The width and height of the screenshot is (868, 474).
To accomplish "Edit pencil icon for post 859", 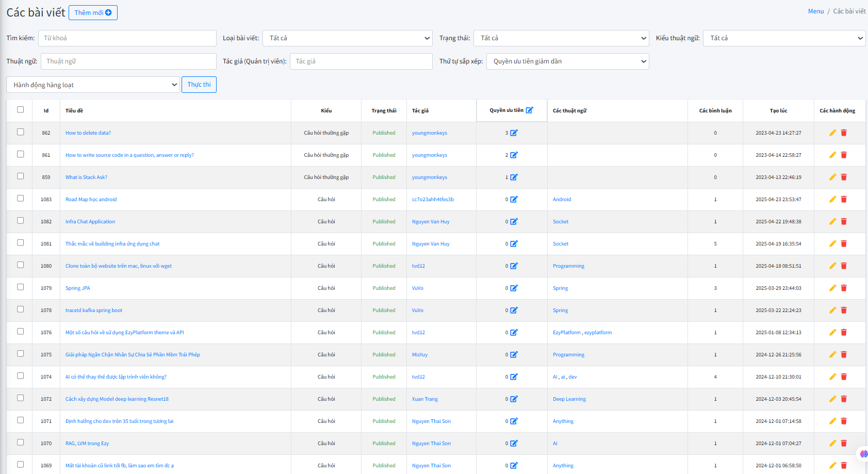I will tap(832, 177).
